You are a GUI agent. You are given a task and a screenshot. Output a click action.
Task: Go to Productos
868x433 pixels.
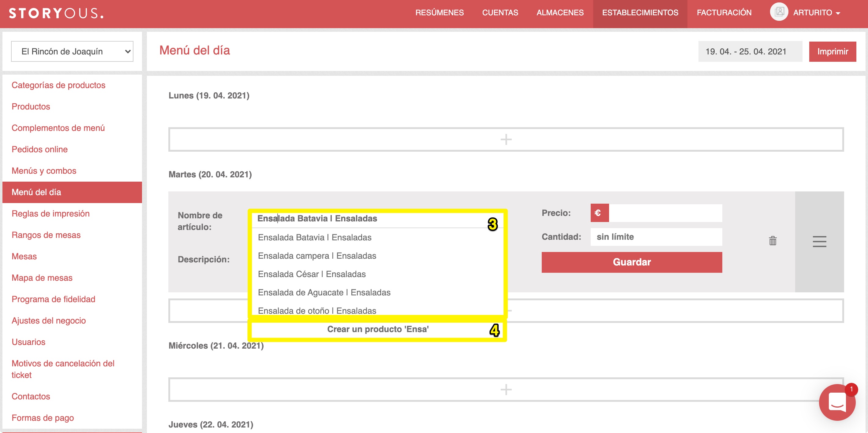click(x=31, y=106)
